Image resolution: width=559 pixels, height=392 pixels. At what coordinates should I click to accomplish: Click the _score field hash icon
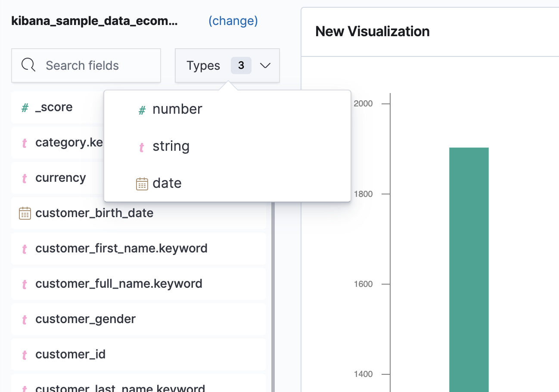coord(25,108)
